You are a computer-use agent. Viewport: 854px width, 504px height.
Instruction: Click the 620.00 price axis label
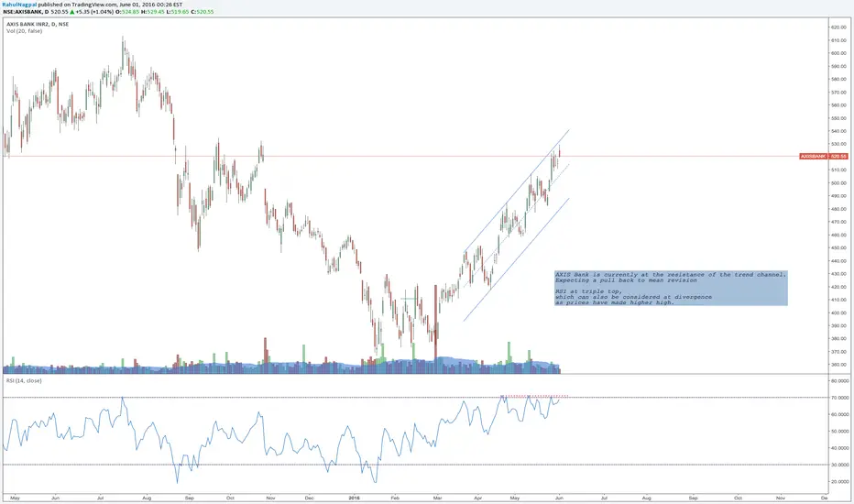click(x=838, y=27)
